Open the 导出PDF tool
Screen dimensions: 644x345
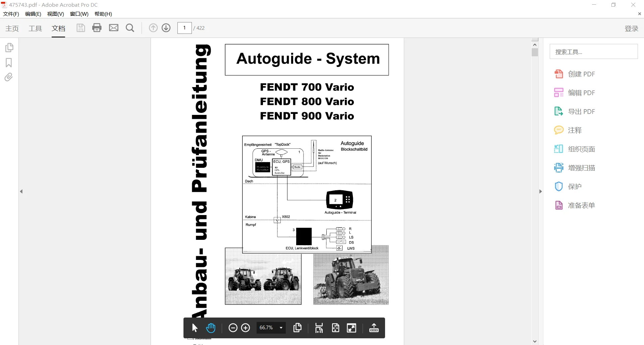[582, 111]
